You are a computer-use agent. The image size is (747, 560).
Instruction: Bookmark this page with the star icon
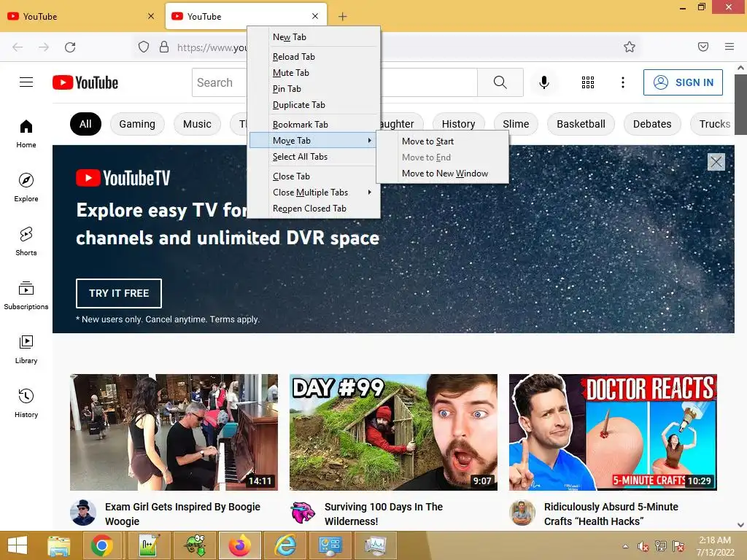(x=630, y=47)
